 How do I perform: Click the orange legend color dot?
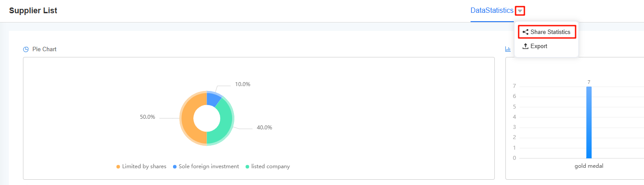click(118, 167)
